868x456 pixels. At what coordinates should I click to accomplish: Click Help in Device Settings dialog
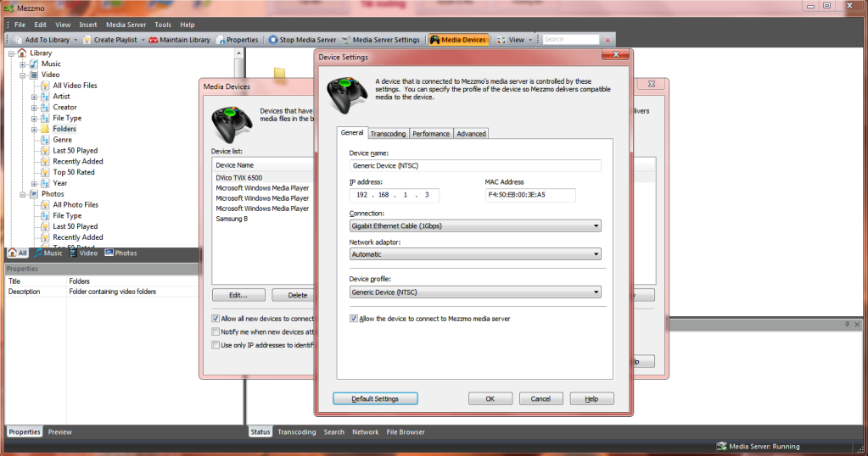591,399
